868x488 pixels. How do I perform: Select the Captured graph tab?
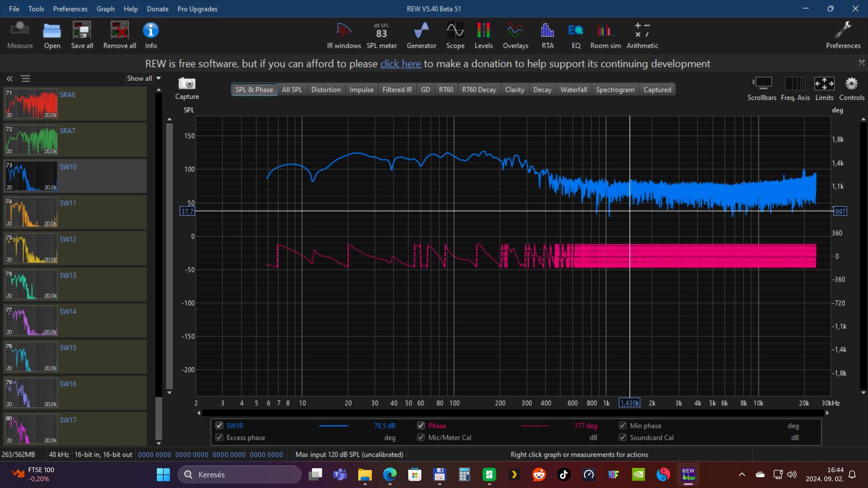click(x=657, y=90)
